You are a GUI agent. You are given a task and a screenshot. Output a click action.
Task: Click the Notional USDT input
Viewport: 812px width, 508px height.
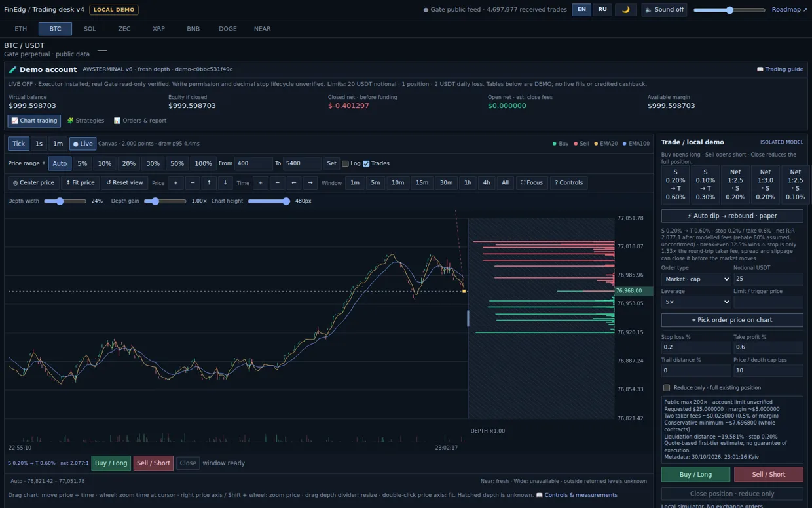[x=768, y=279]
